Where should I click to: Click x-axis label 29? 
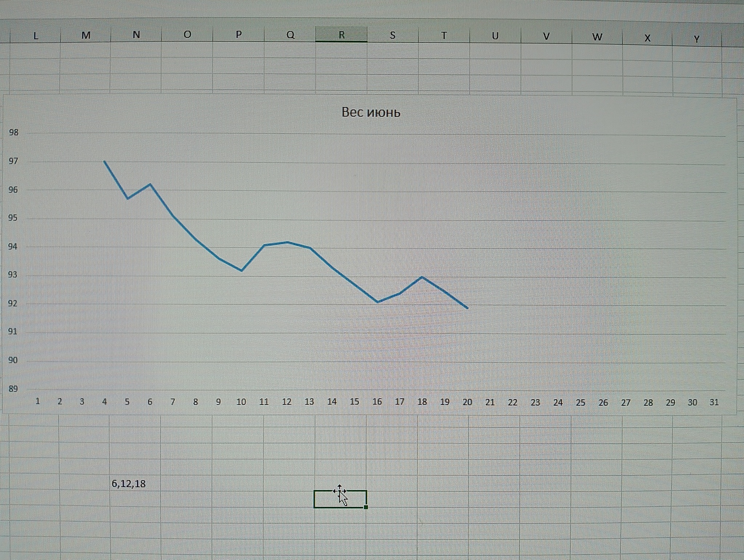point(671,402)
